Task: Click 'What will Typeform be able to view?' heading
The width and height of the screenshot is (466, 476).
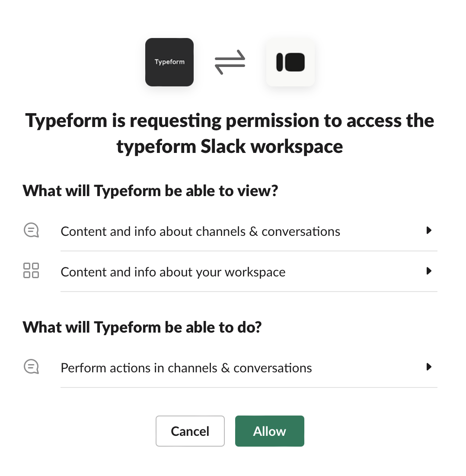Action: click(x=150, y=191)
